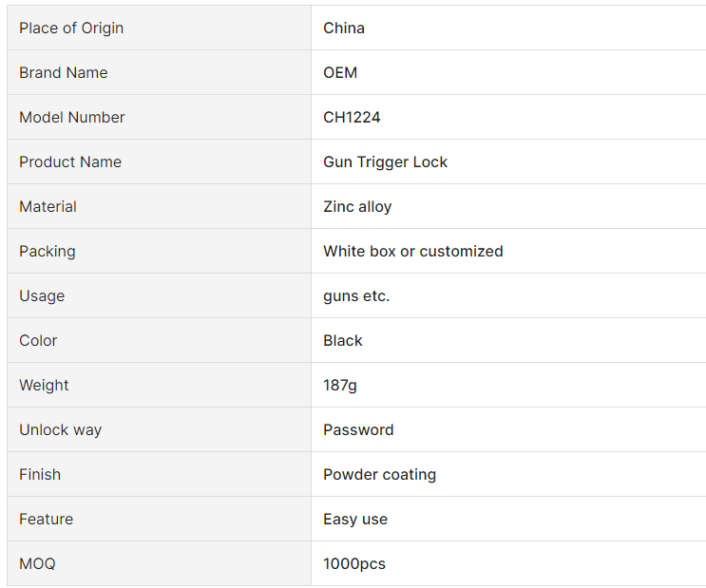The height and width of the screenshot is (588, 706).
Task: Click the Product Name label
Action: 70,161
